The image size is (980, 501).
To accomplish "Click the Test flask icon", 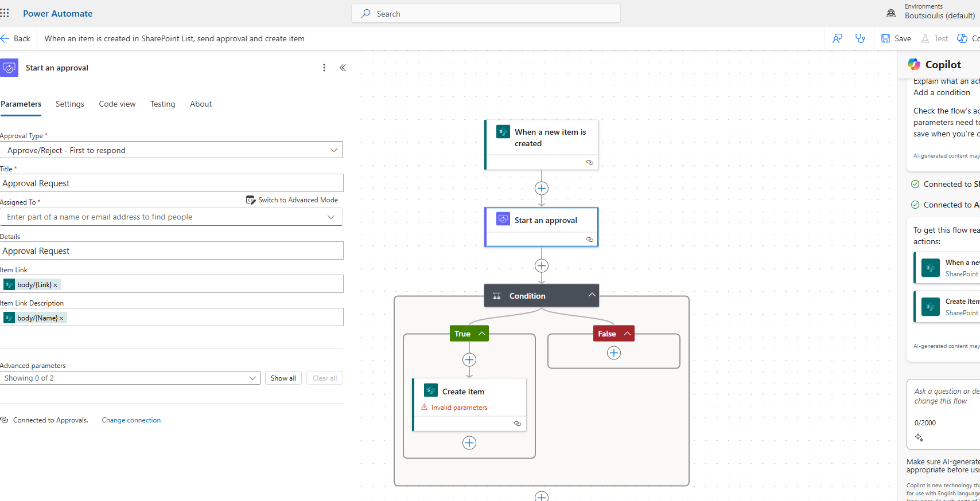I will point(925,38).
